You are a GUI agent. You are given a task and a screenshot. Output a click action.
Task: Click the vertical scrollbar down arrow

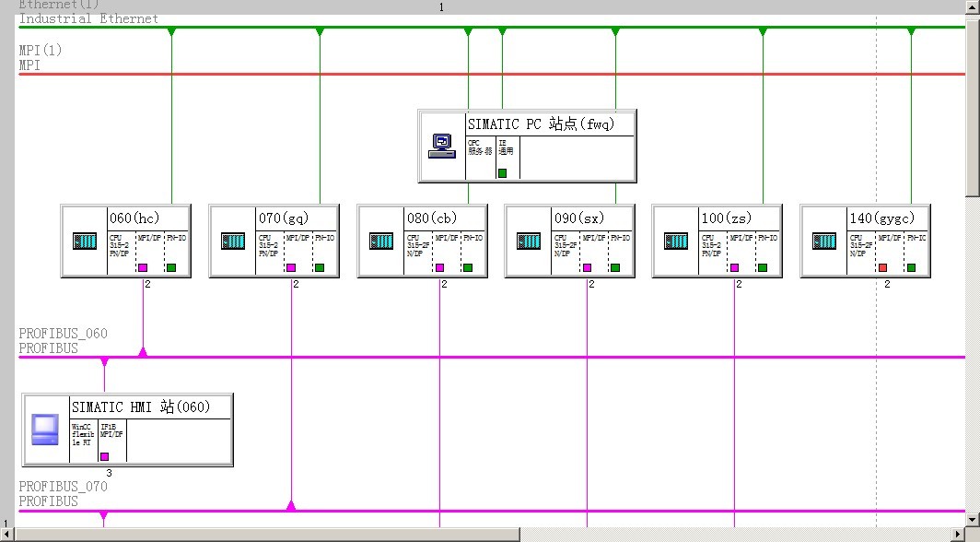tap(974, 520)
